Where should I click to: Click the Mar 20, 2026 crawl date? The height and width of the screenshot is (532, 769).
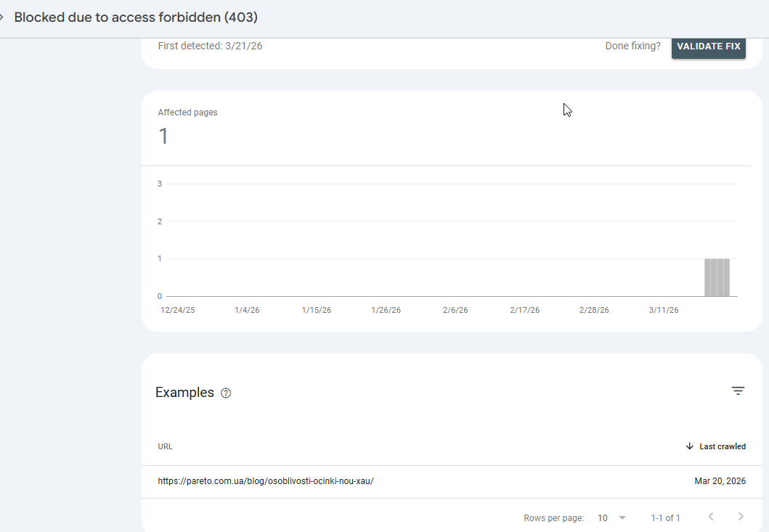coord(720,481)
